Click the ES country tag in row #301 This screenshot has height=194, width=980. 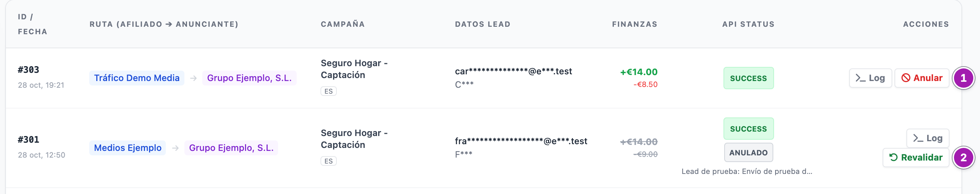(328, 161)
